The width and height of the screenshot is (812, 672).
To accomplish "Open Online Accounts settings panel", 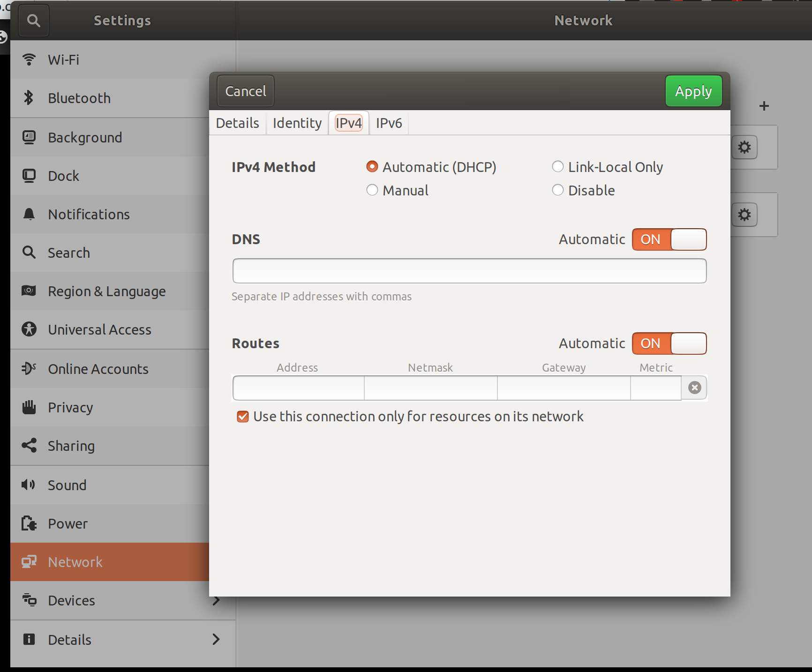I will (x=110, y=369).
